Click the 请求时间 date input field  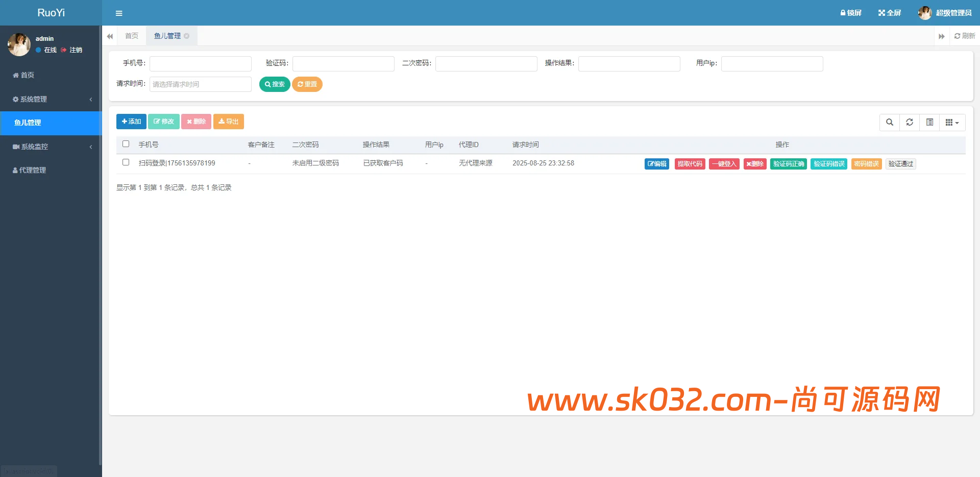tap(200, 84)
